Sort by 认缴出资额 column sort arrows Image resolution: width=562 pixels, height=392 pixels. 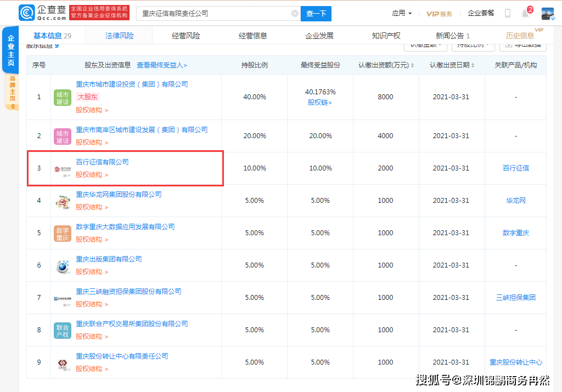coord(412,65)
